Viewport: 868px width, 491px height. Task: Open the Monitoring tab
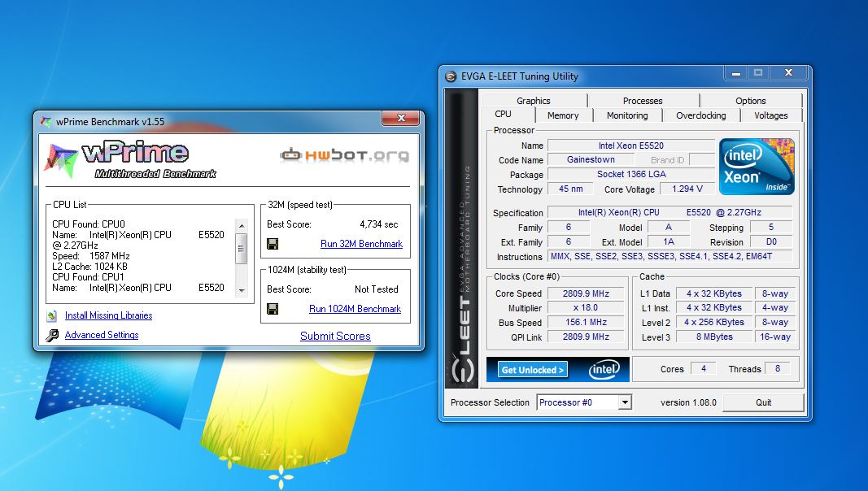click(x=627, y=115)
